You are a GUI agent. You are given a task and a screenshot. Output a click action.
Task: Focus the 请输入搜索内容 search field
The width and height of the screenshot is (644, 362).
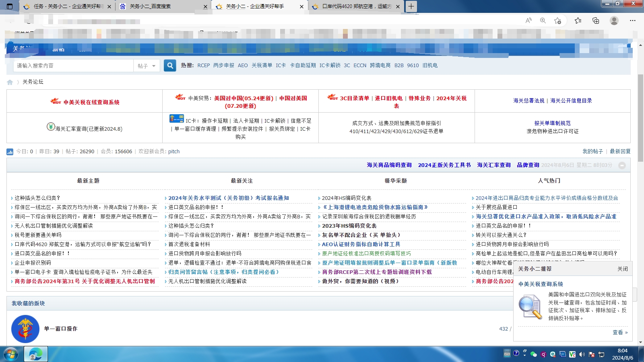click(x=74, y=66)
